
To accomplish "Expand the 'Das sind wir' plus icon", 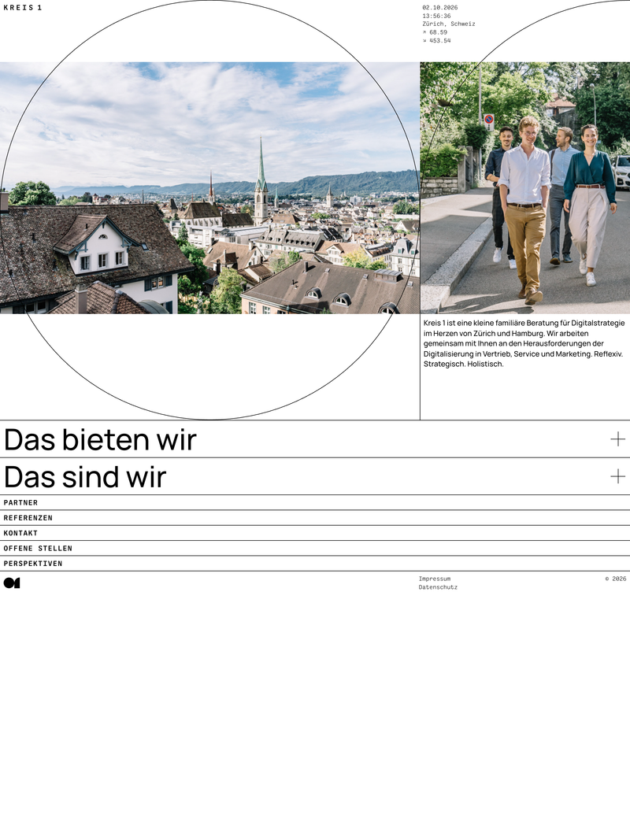I will click(x=617, y=476).
